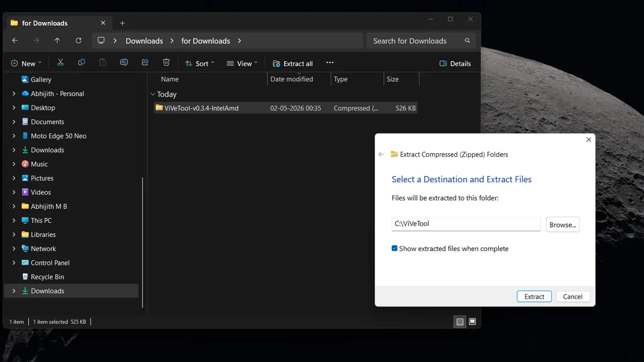Close the 'for Downloads' tab
The width and height of the screenshot is (644, 362).
click(x=103, y=23)
